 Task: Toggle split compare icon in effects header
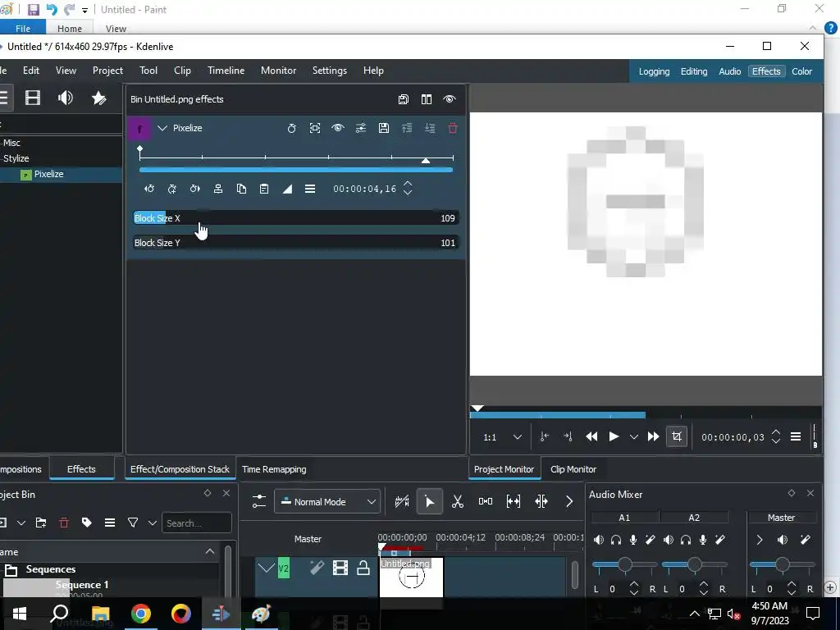[x=427, y=99]
